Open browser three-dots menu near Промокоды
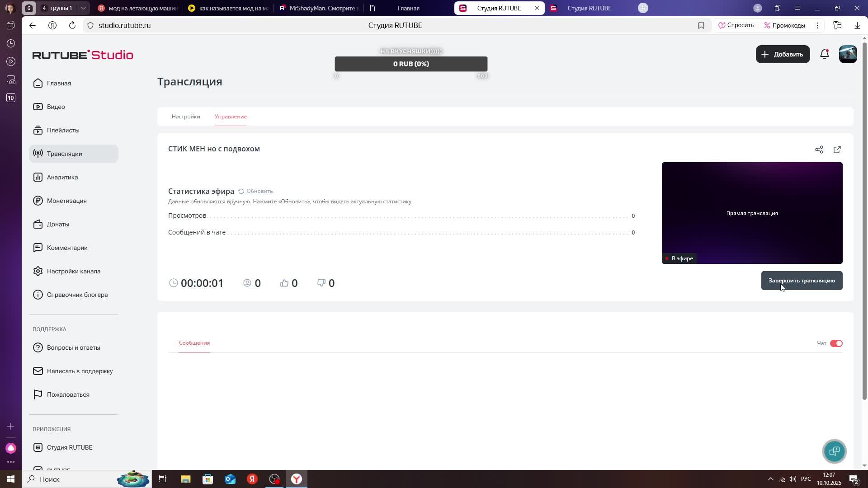The height and width of the screenshot is (488, 868). coord(817,26)
